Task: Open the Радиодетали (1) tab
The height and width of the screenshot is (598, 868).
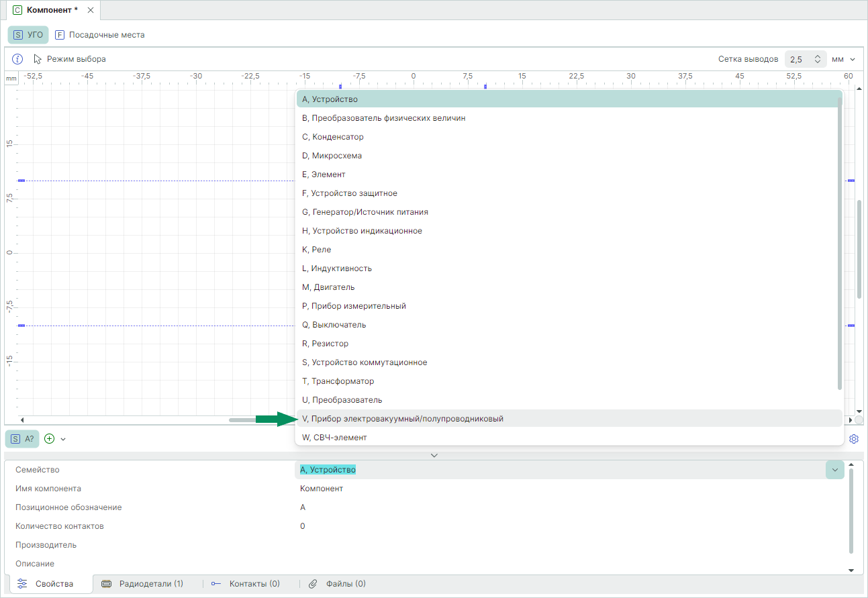Action: click(142, 584)
